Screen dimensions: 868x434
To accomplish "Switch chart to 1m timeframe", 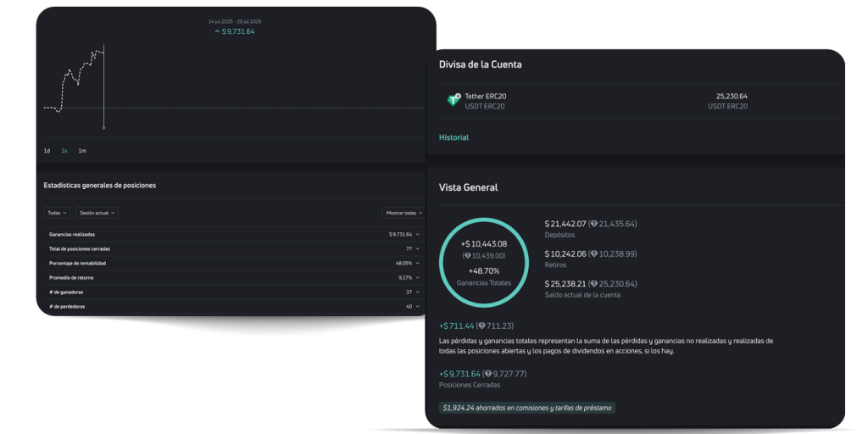I will [82, 151].
